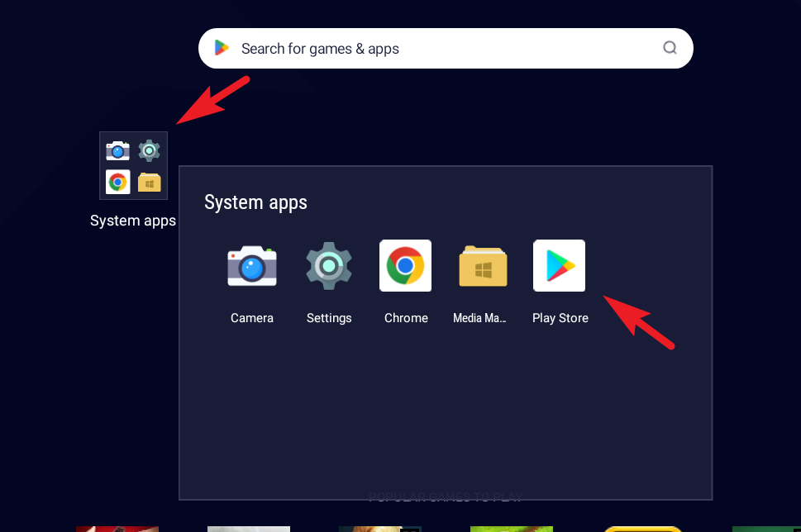Screen dimensions: 801x532
Task: Click the System apps popup title
Action: coord(255,202)
